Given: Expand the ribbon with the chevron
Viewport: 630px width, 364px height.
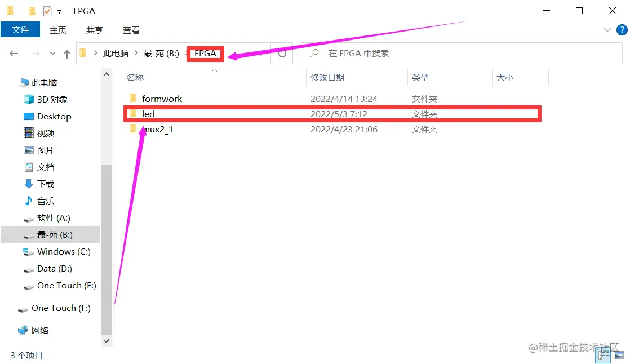Looking at the screenshot, I should coord(607,30).
